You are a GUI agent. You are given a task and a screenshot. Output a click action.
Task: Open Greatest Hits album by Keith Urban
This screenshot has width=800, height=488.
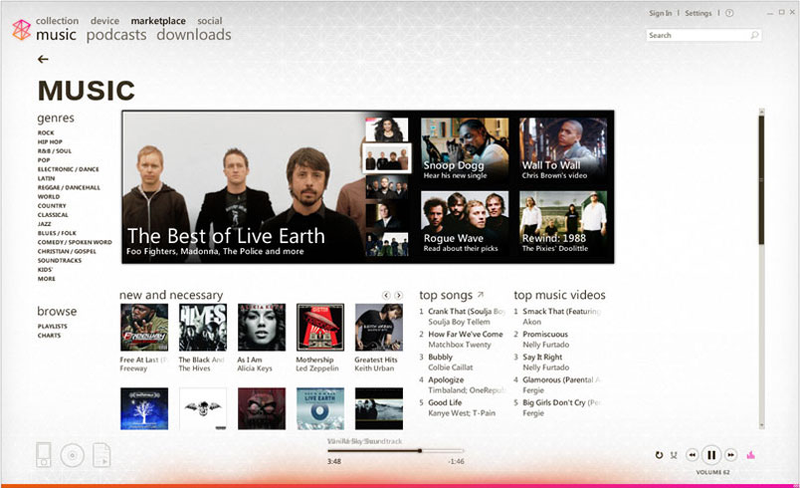tap(379, 327)
